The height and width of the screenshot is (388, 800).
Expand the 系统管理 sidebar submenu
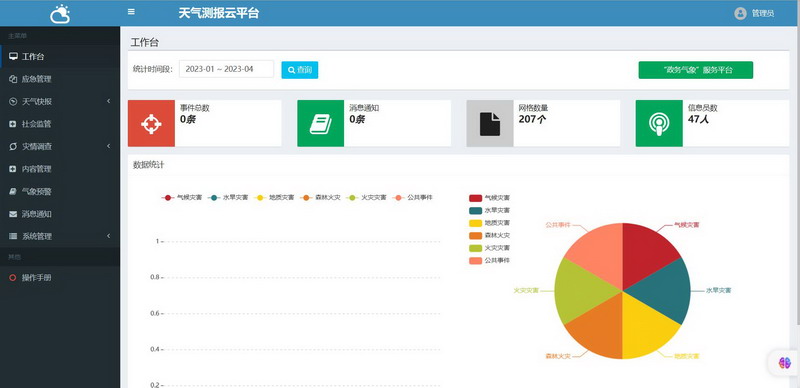(x=60, y=236)
